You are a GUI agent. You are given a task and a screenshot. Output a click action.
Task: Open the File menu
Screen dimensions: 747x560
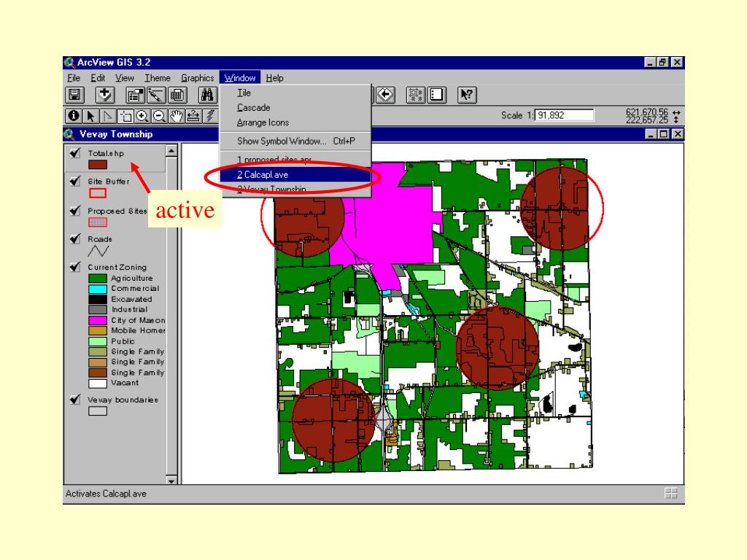tap(74, 78)
